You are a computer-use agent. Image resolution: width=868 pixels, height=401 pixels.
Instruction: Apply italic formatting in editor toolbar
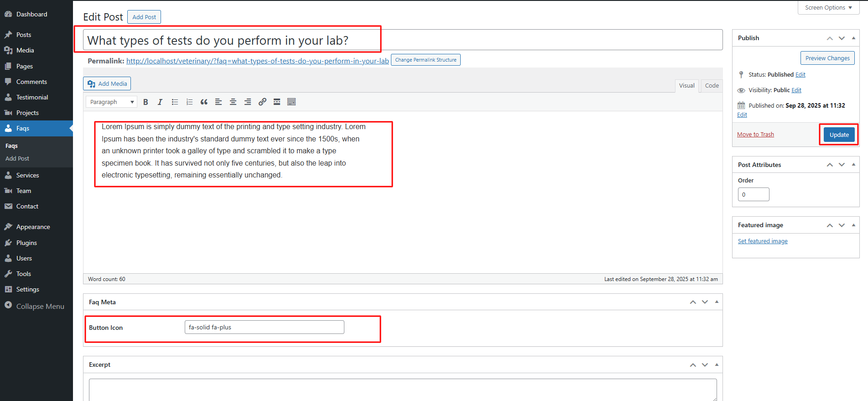pyautogui.click(x=160, y=102)
